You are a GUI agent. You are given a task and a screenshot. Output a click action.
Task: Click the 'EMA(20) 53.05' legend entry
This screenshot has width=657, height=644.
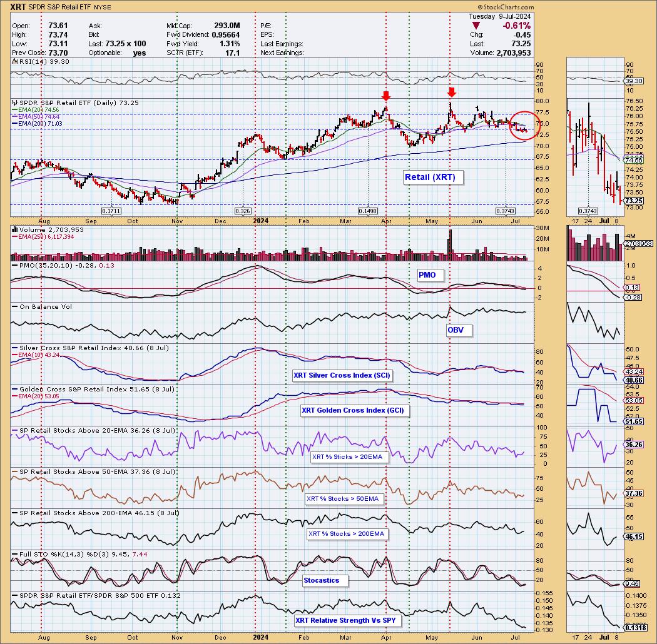click(x=36, y=396)
